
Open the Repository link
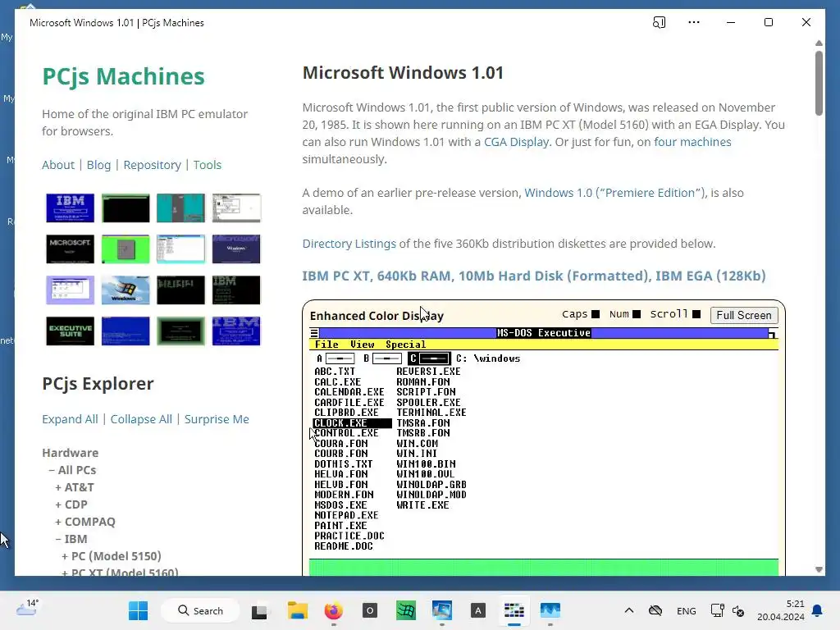(x=152, y=164)
